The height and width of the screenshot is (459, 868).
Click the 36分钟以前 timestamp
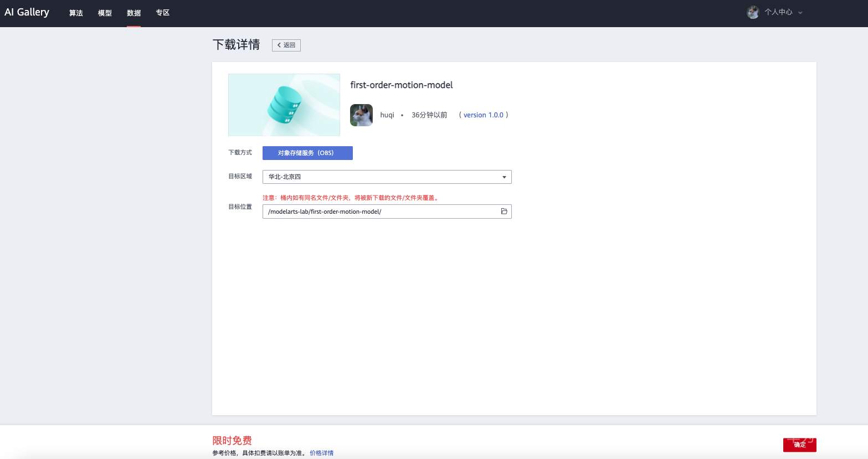point(429,115)
